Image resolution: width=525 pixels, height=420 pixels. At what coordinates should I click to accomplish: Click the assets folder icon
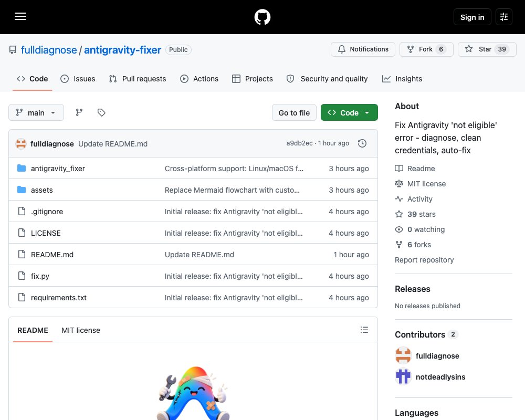(x=22, y=190)
